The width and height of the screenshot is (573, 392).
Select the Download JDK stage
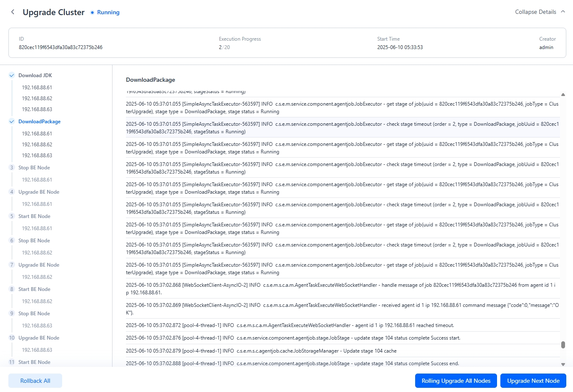pos(35,75)
